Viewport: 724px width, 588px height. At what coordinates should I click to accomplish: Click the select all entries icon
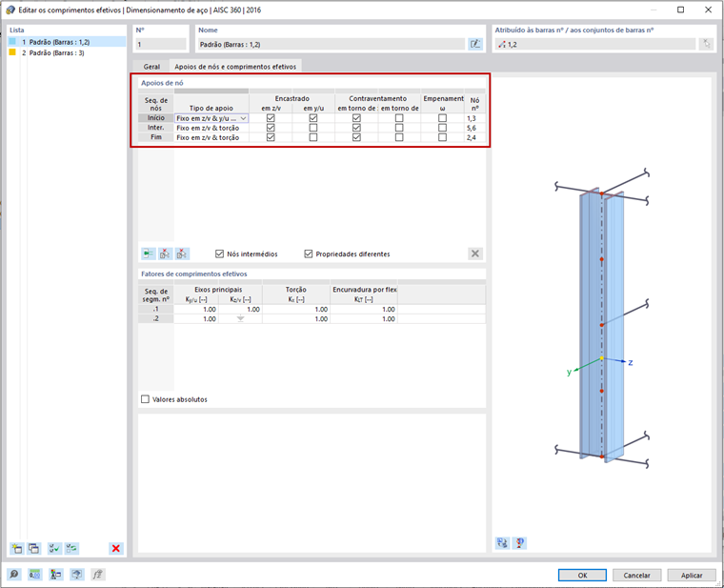pos(54,548)
